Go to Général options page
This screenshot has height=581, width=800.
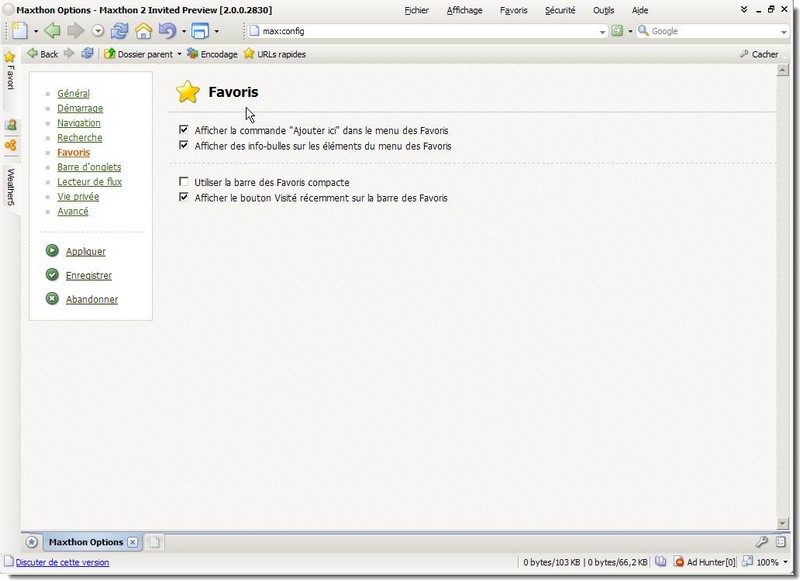pyautogui.click(x=73, y=93)
